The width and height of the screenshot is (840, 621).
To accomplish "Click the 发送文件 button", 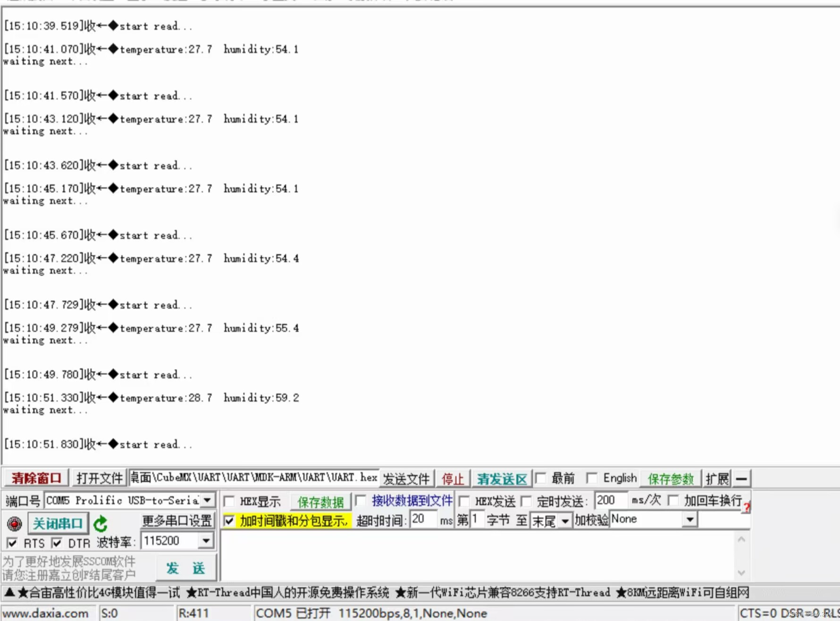I will coord(406,479).
